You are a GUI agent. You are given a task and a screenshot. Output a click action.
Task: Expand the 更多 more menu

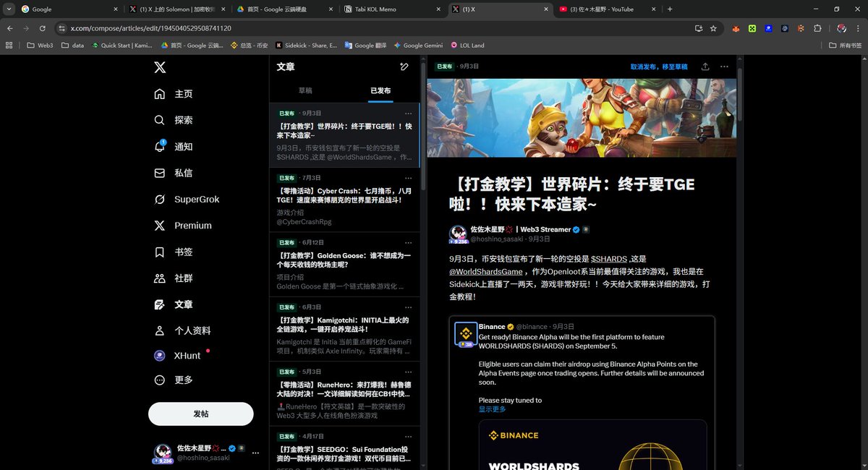click(x=174, y=380)
